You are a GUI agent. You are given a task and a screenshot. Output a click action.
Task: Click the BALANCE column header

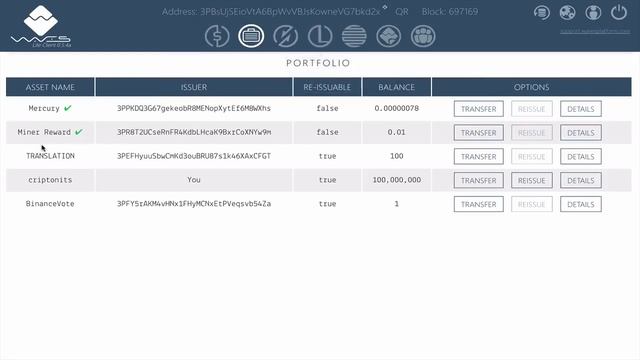click(x=396, y=87)
